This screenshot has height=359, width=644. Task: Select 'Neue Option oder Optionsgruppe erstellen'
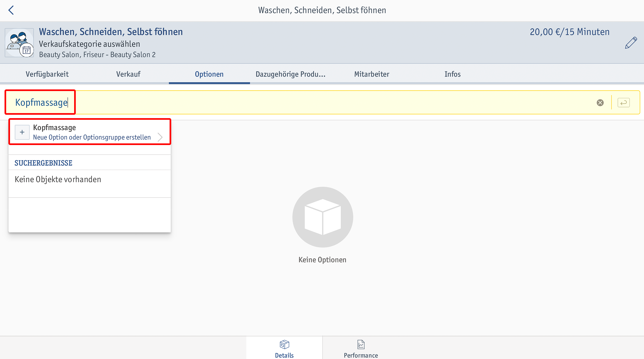click(92, 137)
